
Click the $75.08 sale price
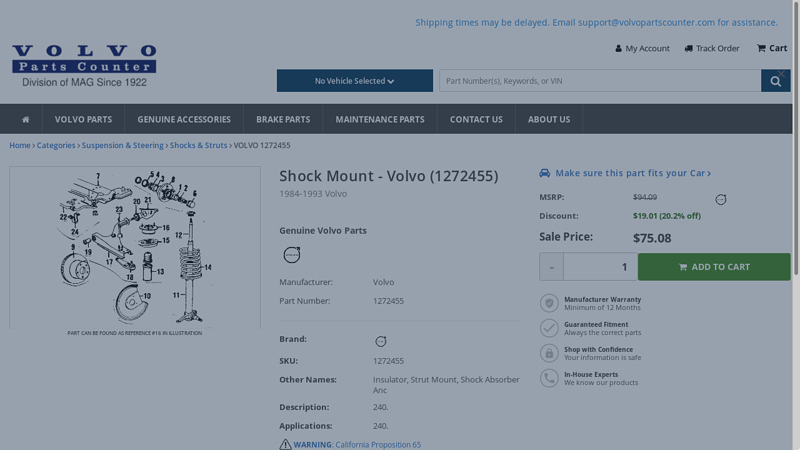pyautogui.click(x=652, y=238)
